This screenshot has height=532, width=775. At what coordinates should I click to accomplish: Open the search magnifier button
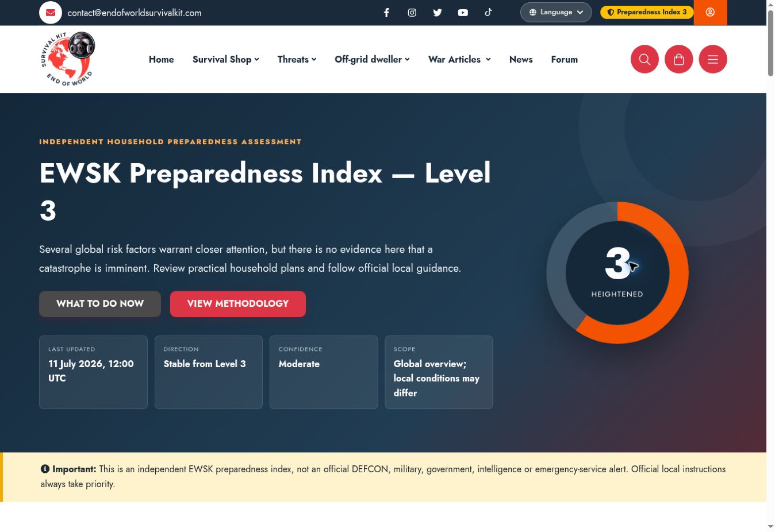(x=644, y=59)
